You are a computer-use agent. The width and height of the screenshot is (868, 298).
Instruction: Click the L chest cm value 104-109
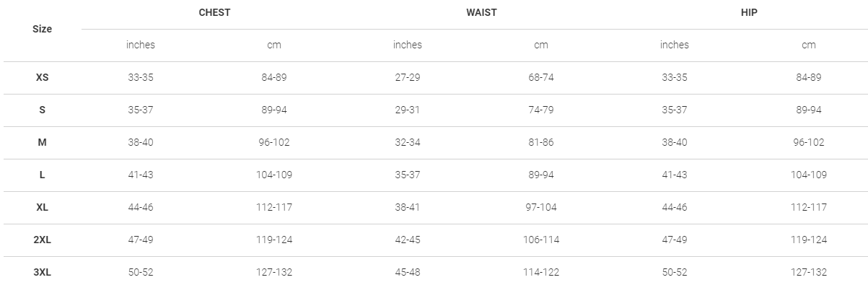tap(274, 175)
